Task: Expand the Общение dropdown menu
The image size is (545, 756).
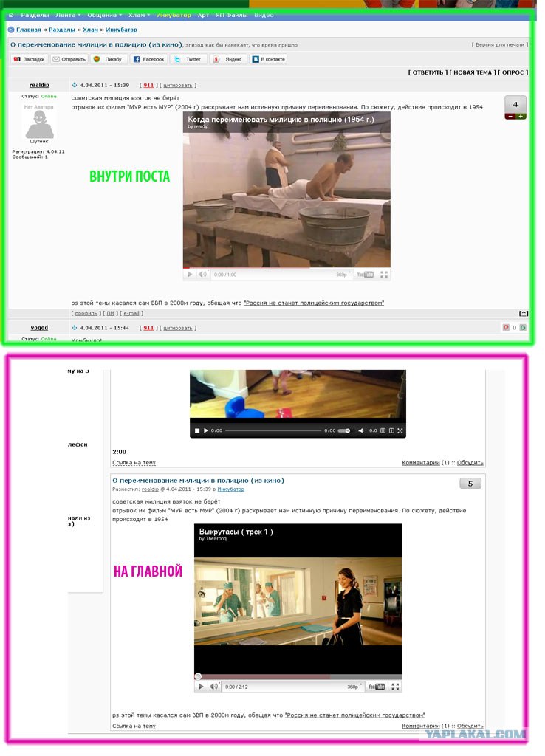Action: [105, 15]
